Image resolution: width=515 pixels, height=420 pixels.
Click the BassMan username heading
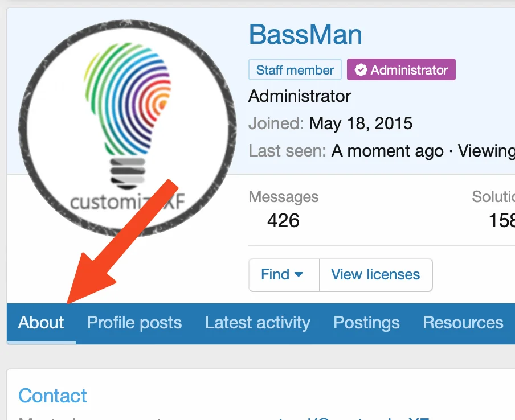[x=305, y=35]
